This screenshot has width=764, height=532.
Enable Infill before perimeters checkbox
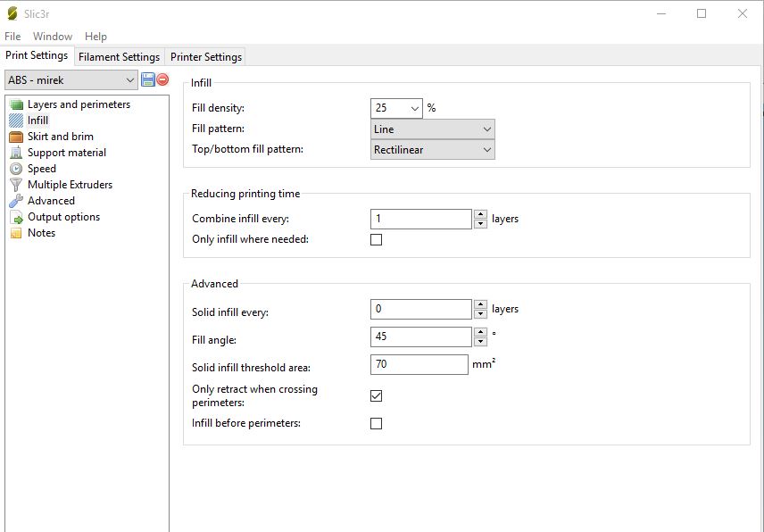[376, 423]
